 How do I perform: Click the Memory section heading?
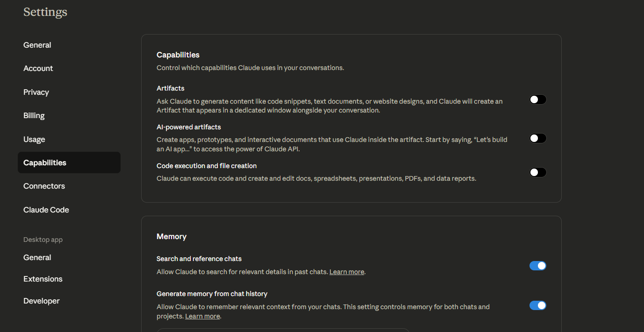point(172,236)
